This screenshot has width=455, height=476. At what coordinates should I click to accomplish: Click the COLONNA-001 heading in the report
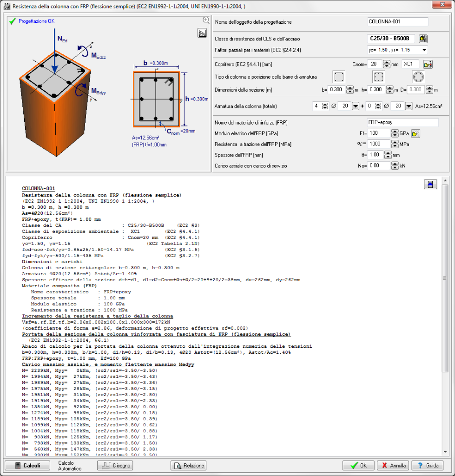point(39,189)
